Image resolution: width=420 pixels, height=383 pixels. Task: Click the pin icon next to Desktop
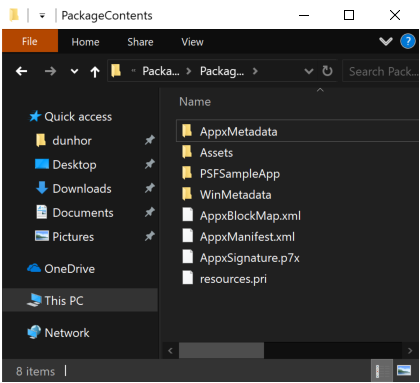coord(150,164)
